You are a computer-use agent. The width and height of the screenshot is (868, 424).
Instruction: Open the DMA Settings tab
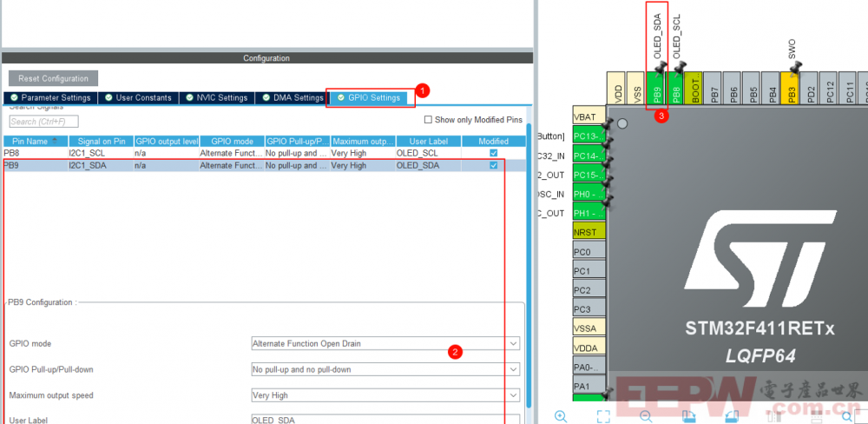click(292, 98)
